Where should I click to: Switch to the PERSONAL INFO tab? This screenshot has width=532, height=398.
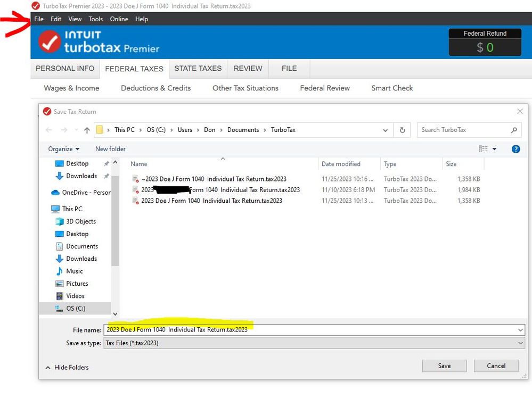pos(65,69)
